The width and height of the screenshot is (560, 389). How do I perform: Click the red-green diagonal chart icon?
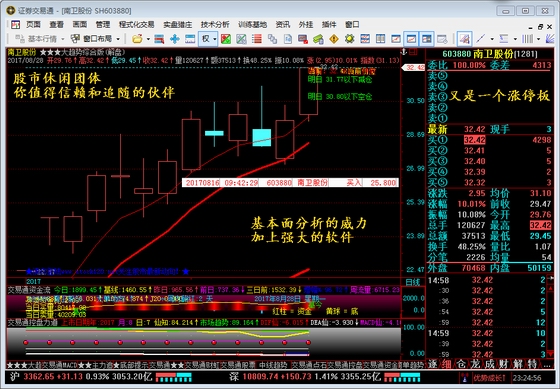(226, 39)
